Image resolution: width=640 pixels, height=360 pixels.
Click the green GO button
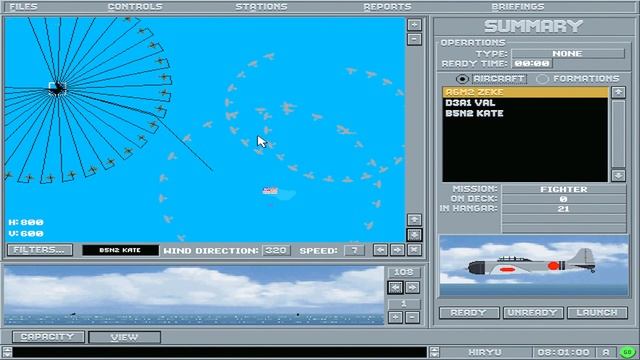627,352
